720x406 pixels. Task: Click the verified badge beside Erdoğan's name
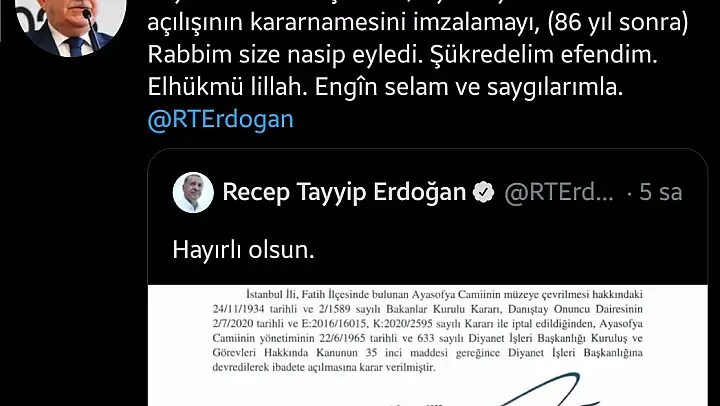pyautogui.click(x=483, y=192)
